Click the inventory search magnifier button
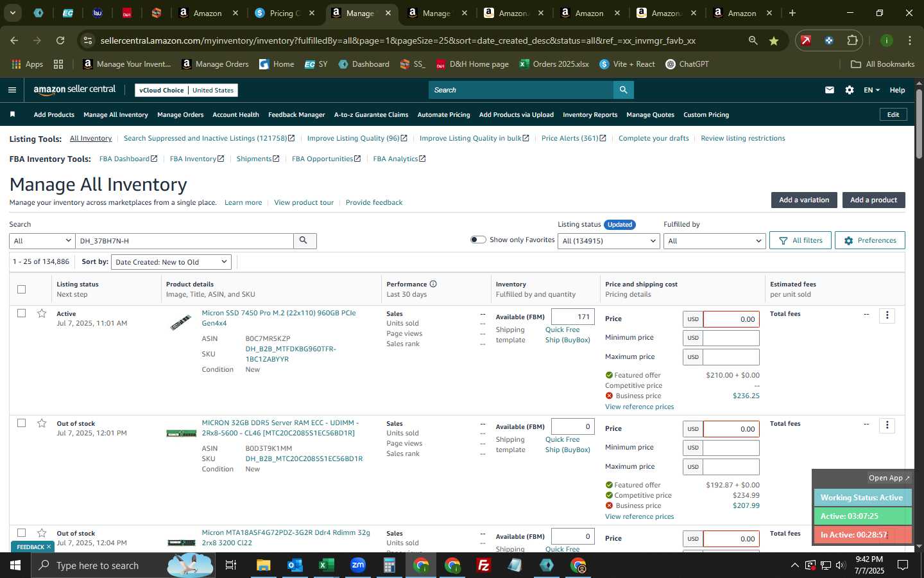The image size is (924, 578). click(304, 241)
